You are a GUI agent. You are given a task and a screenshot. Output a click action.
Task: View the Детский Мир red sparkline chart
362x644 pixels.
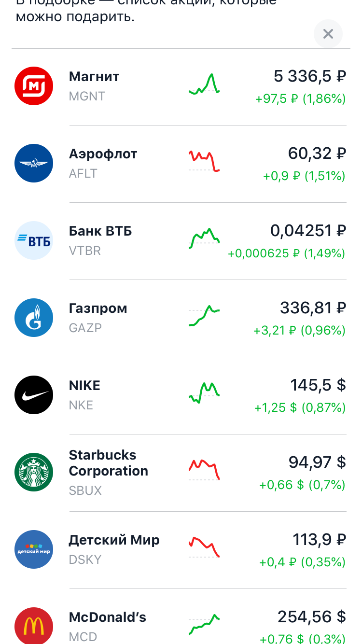(204, 547)
